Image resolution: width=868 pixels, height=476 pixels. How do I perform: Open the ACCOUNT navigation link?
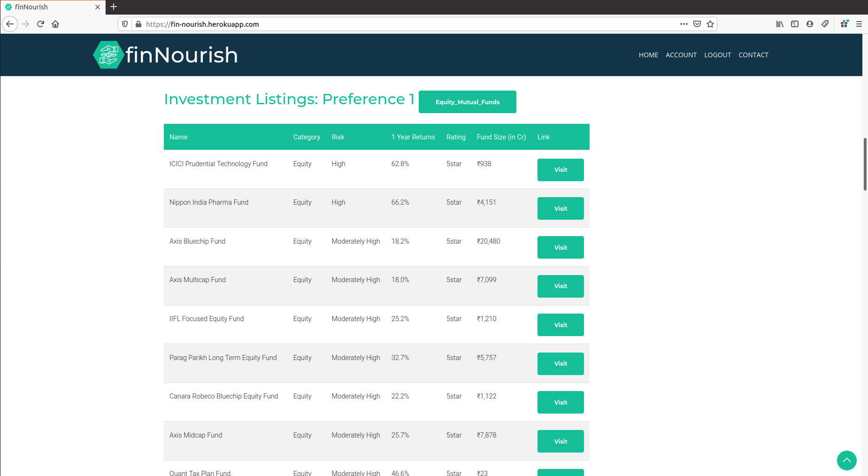(681, 55)
